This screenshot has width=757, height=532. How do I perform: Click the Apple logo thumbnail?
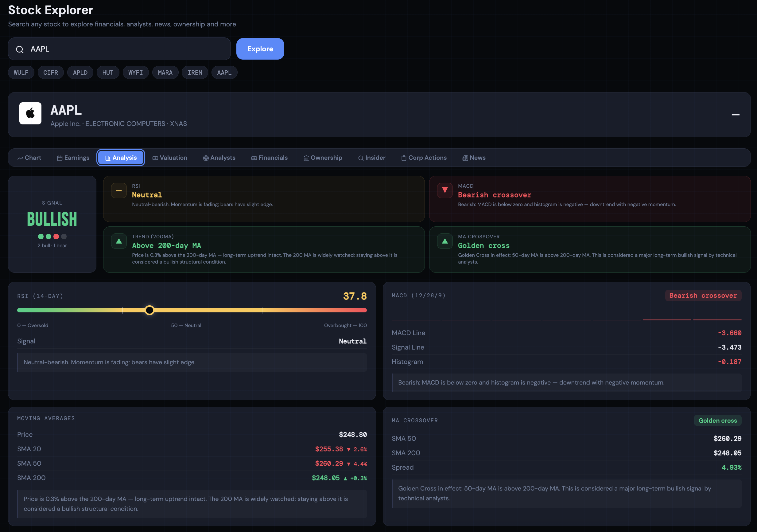[30, 113]
